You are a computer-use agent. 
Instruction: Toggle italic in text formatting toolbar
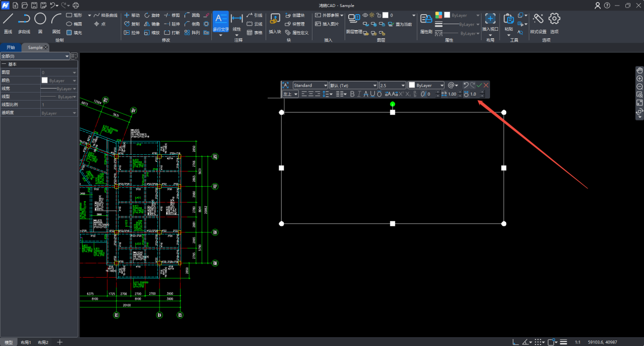click(359, 94)
